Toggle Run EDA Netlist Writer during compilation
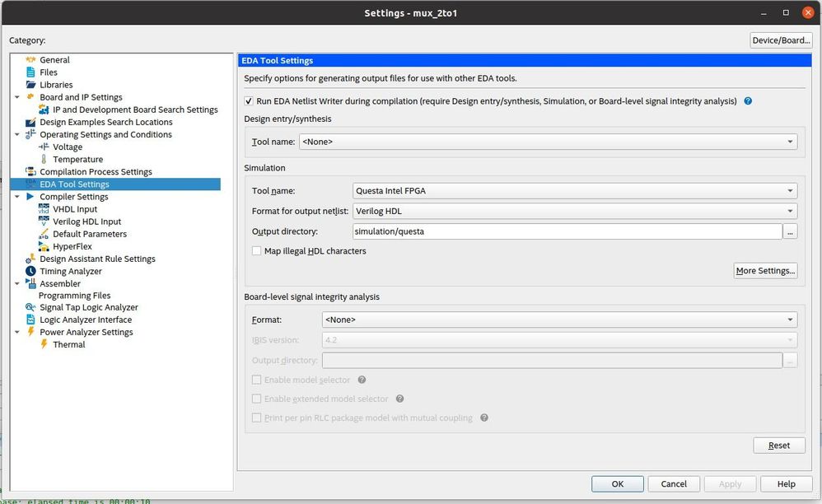This screenshot has height=504, width=822. [250, 101]
